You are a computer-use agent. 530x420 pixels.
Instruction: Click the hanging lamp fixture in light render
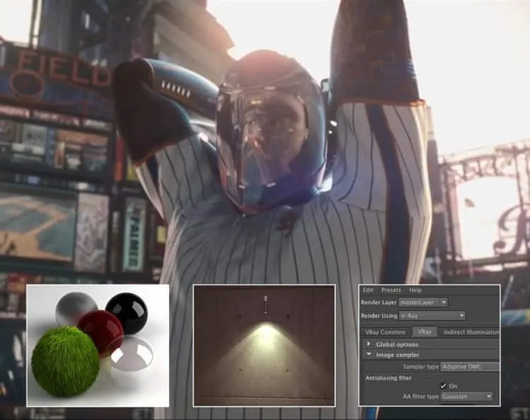[266, 304]
